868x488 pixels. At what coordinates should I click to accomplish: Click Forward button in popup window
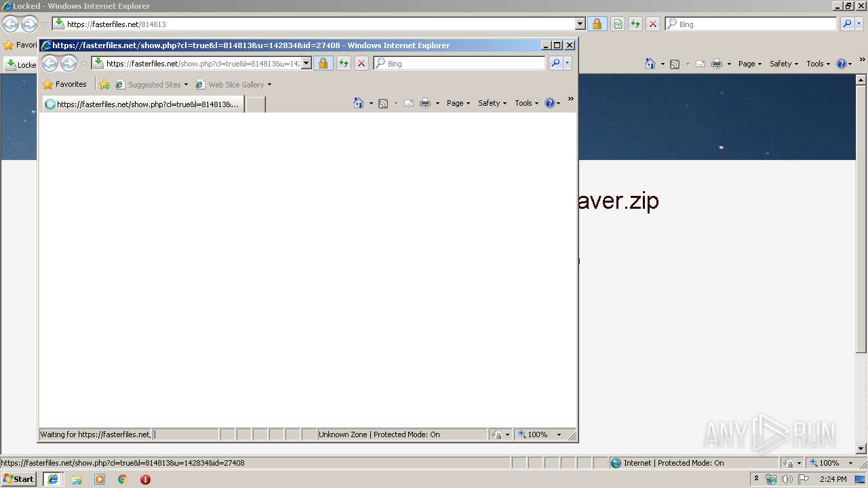click(x=68, y=63)
